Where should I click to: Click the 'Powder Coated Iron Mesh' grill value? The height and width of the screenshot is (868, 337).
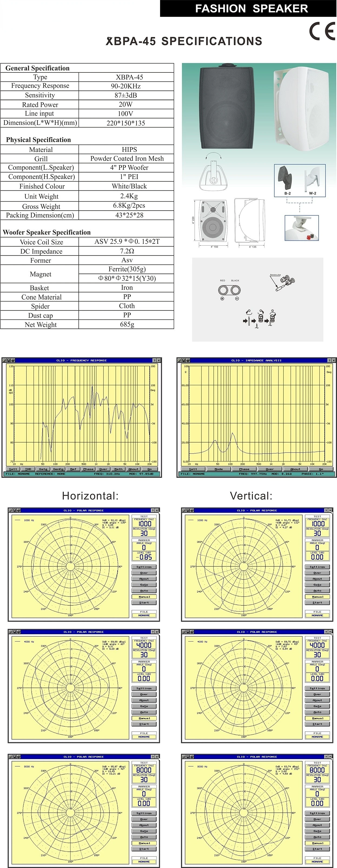[127, 158]
